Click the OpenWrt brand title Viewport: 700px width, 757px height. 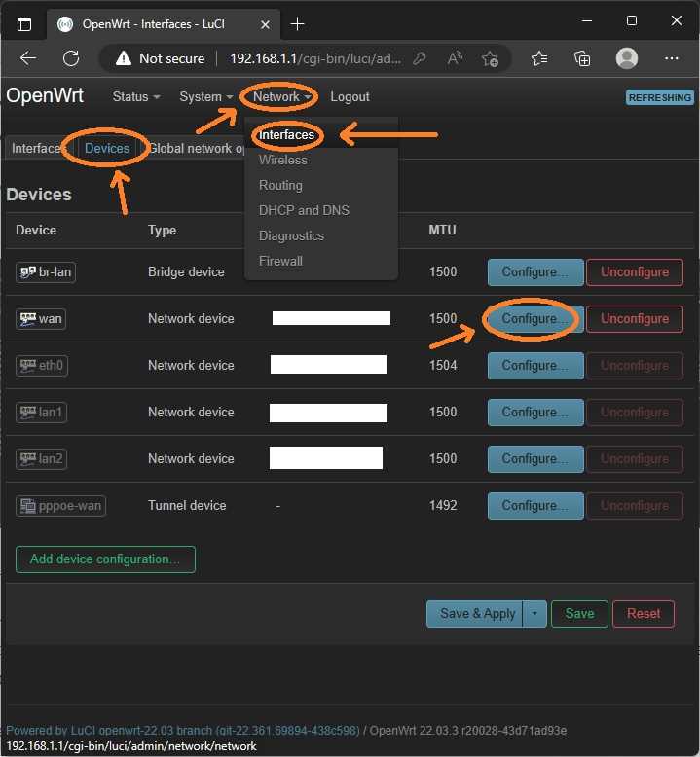click(x=45, y=95)
